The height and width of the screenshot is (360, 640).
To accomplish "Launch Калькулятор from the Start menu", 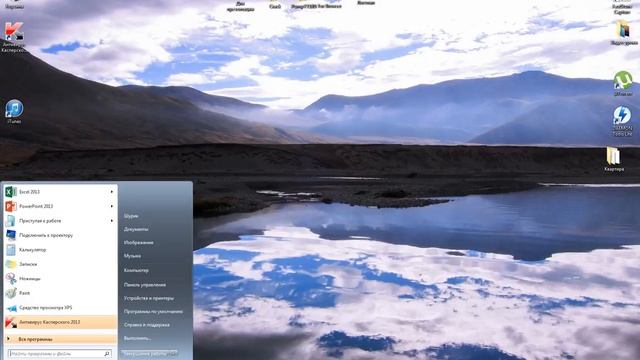I will (60, 249).
